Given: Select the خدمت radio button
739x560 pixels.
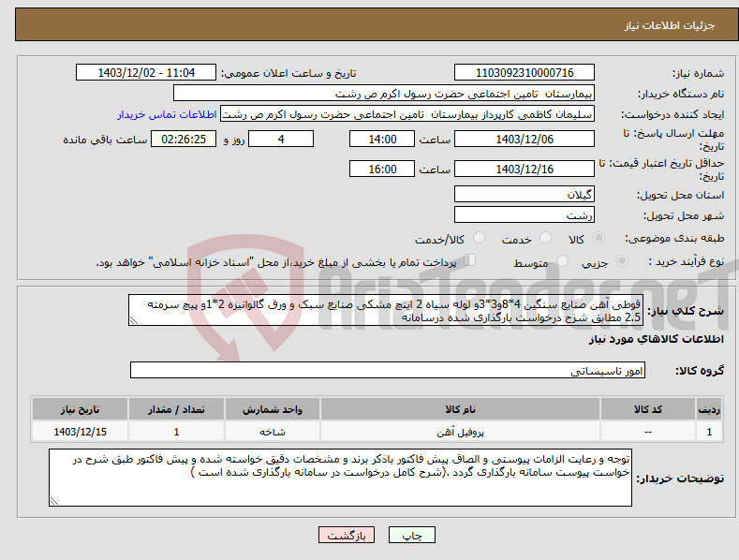Looking at the screenshot, I should (545, 238).
